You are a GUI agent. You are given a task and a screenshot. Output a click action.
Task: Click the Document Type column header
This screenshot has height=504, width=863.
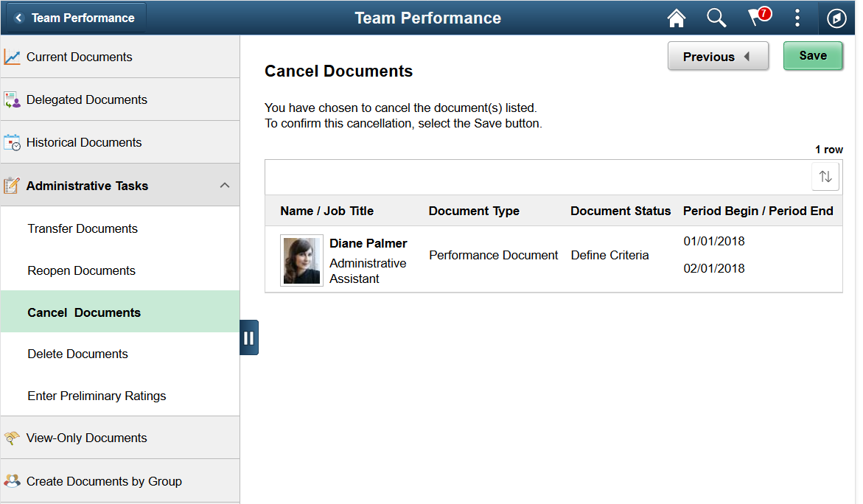474,211
